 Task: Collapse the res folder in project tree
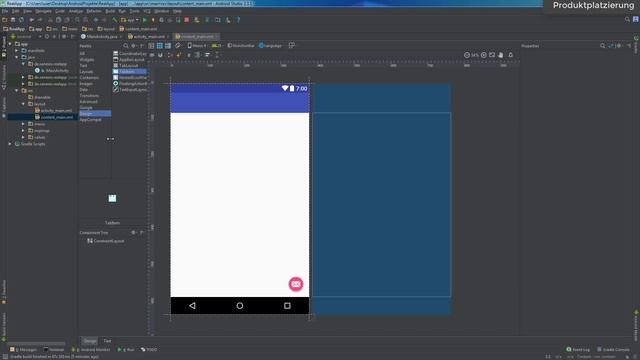(17, 91)
